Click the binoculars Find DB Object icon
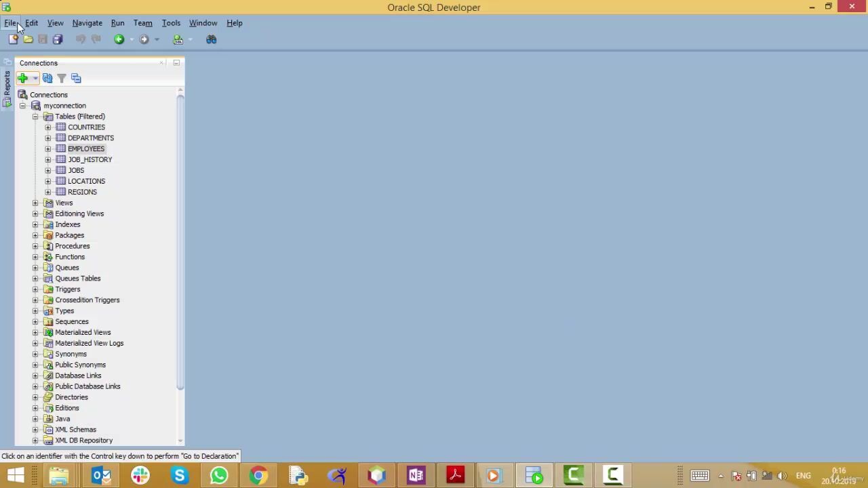Image resolution: width=868 pixels, height=488 pixels. click(212, 39)
